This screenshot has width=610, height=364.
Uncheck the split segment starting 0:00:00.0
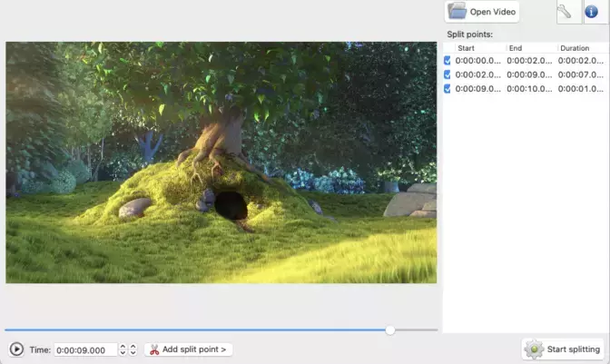coord(447,61)
